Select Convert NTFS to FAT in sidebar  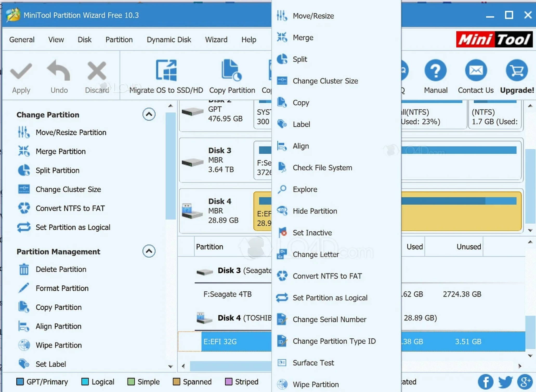pos(61,208)
